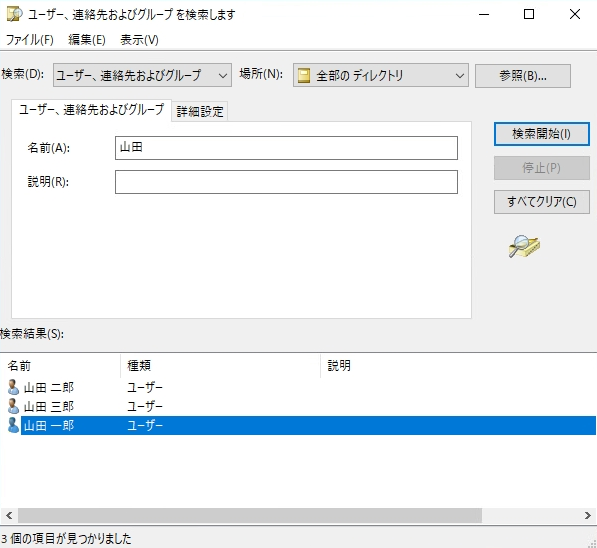Click the 参照(B)... browse button
This screenshot has height=548, width=597.
(523, 76)
